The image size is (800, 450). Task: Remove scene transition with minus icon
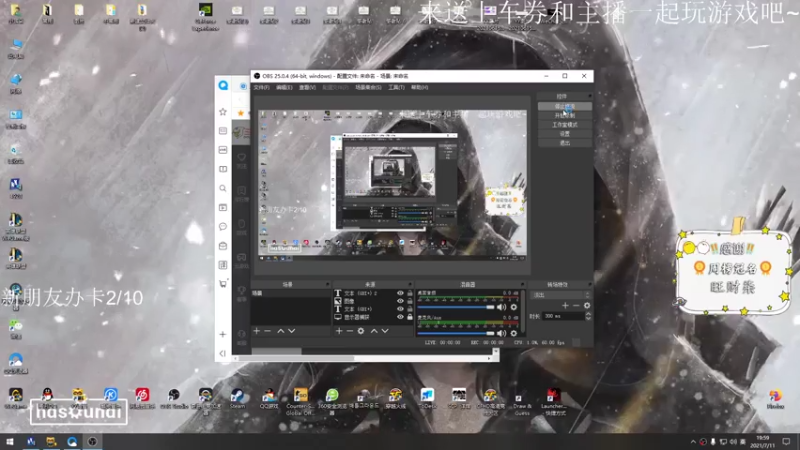point(576,306)
